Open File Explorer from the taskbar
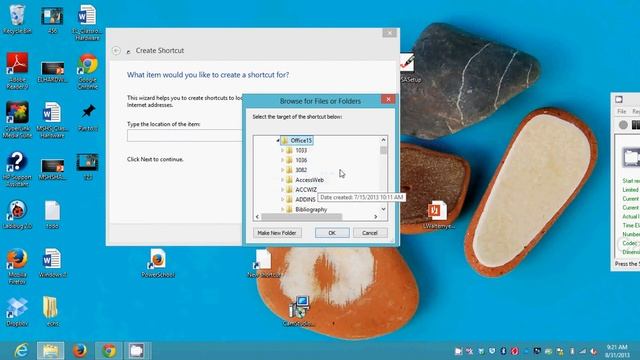The image size is (640, 360). pyautogui.click(x=50, y=351)
